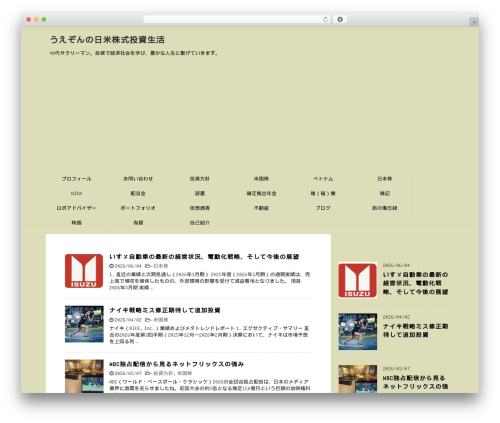Click the browser address bar field
500x423 pixels.
[x=237, y=19]
